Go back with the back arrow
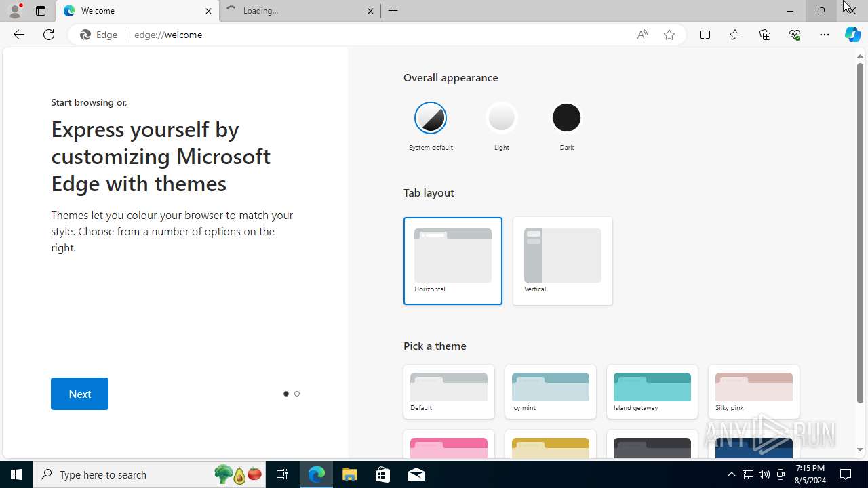 [x=19, y=35]
